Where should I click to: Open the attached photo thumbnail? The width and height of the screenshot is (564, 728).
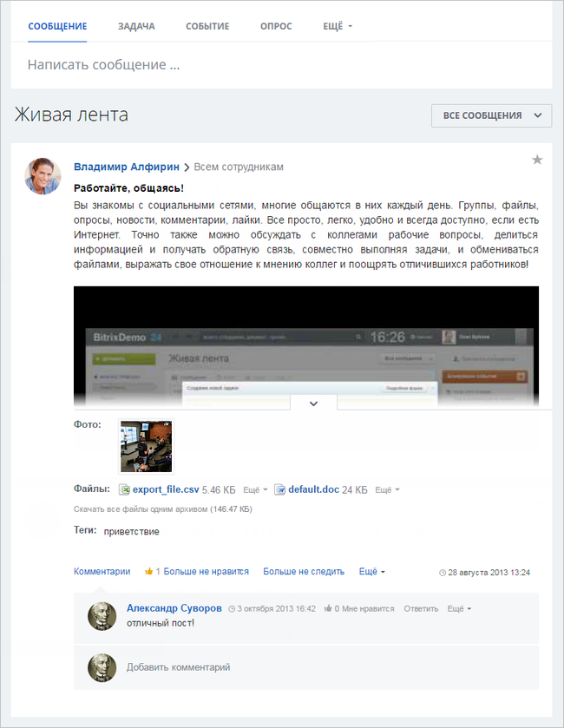pyautogui.click(x=147, y=447)
